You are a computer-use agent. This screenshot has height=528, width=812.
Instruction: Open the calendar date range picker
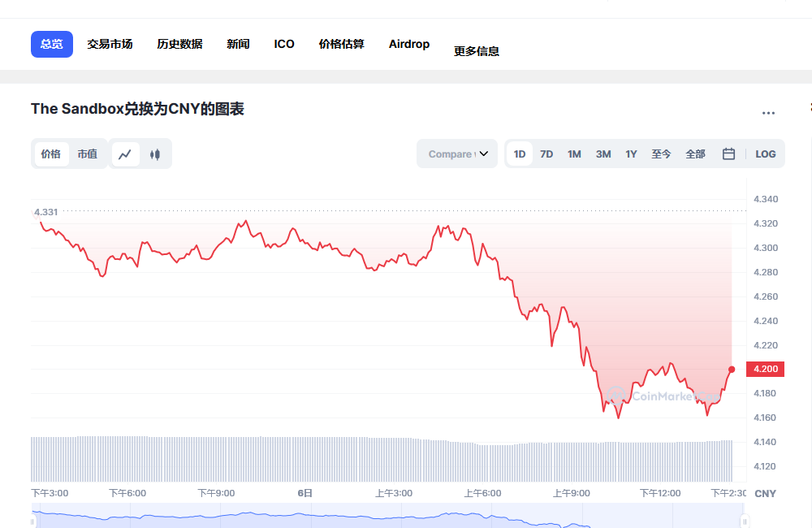[x=728, y=154]
